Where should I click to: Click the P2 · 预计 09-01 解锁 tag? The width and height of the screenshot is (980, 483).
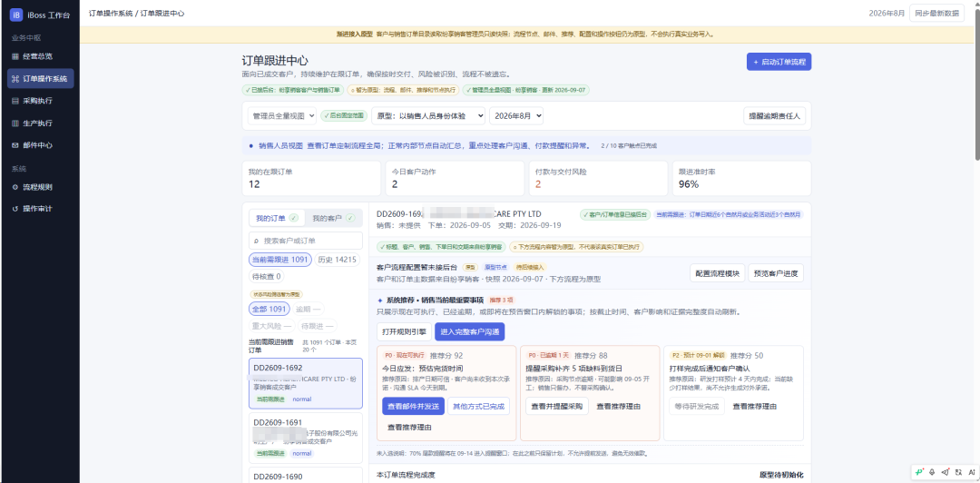[x=696, y=355]
